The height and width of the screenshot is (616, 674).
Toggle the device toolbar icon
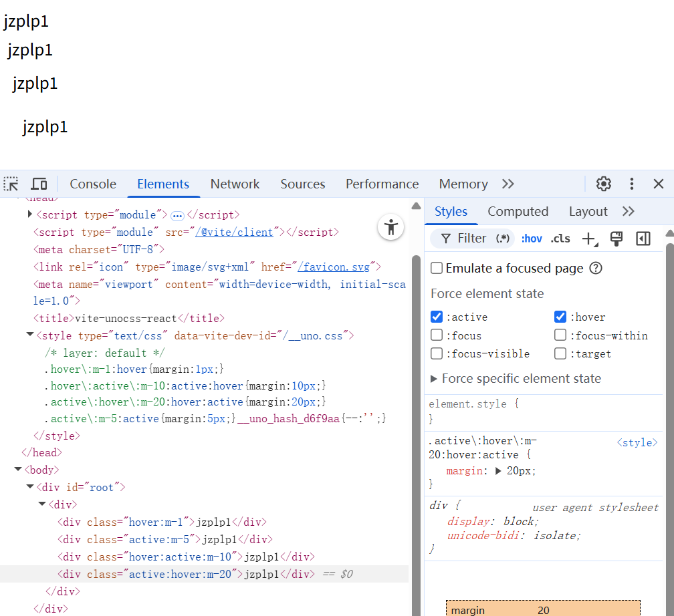click(x=39, y=184)
